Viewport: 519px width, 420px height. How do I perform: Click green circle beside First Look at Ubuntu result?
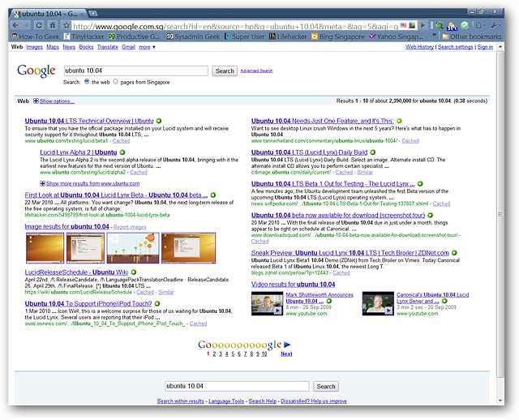click(x=212, y=195)
